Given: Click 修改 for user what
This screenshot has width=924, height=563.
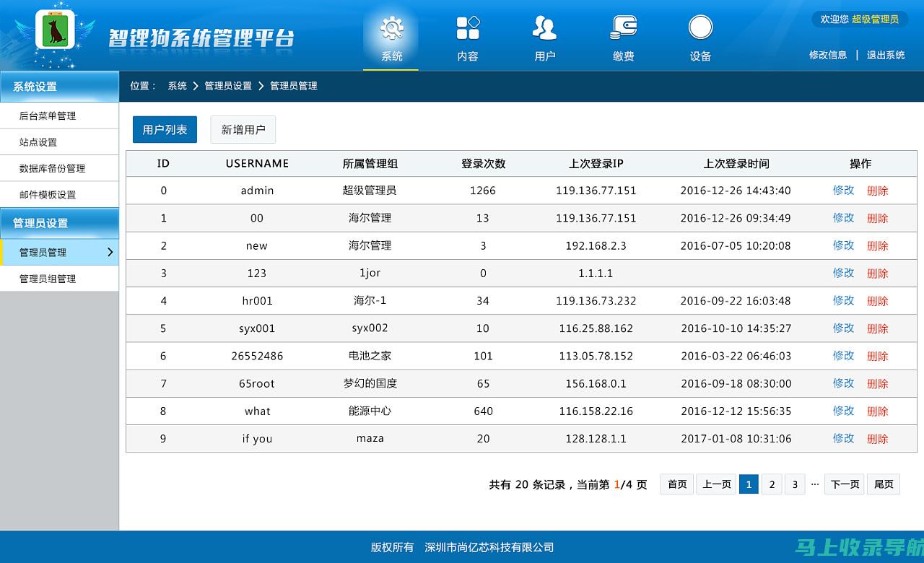Looking at the screenshot, I should pyautogui.click(x=843, y=411).
